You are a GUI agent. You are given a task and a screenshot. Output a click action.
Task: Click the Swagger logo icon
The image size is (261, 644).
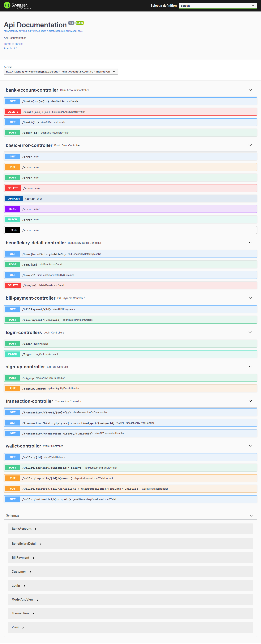(x=7, y=5)
